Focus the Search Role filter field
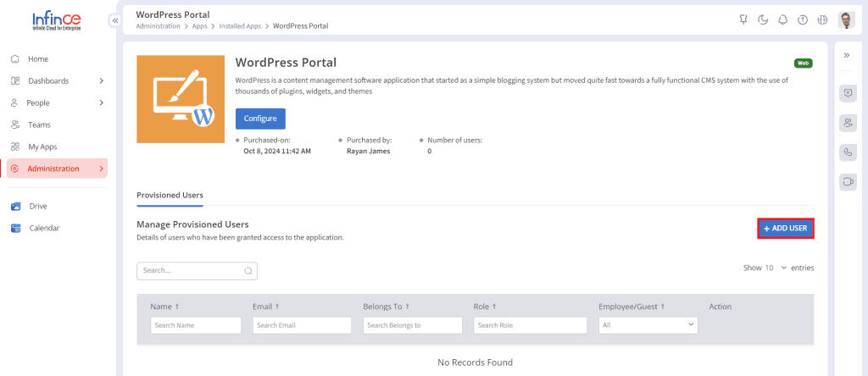Screen dimensions: 868x376 coord(531,325)
